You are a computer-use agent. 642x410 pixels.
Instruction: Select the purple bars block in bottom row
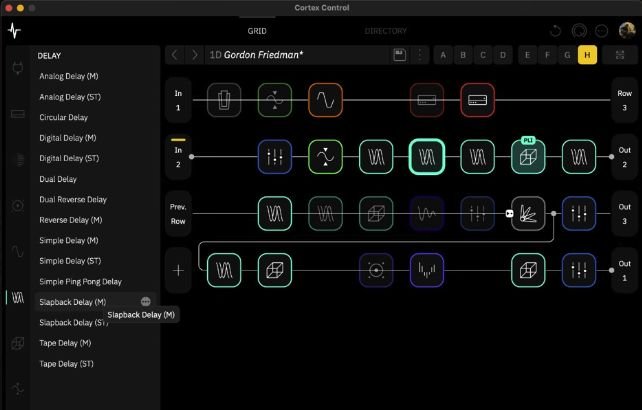(427, 270)
